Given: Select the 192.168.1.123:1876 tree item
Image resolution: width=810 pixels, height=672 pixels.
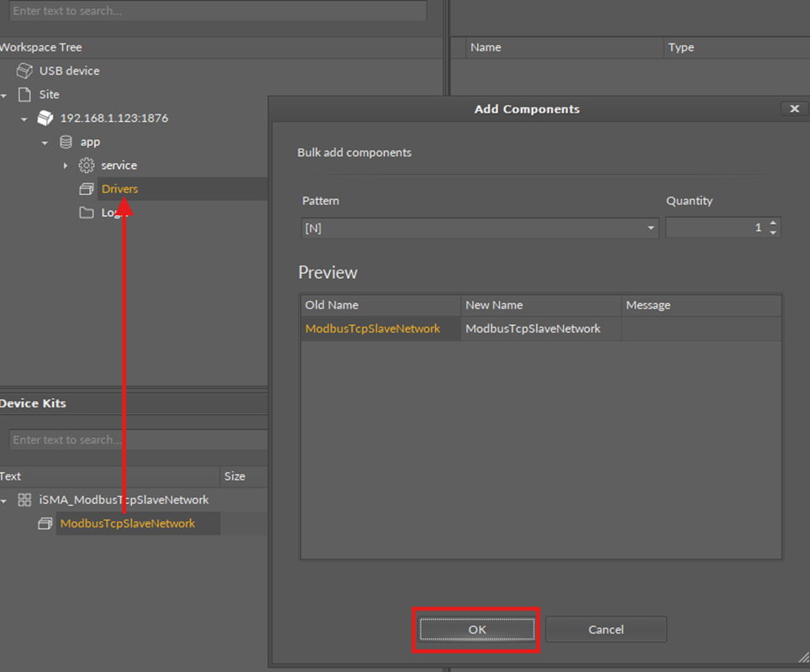Looking at the screenshot, I should tap(114, 118).
